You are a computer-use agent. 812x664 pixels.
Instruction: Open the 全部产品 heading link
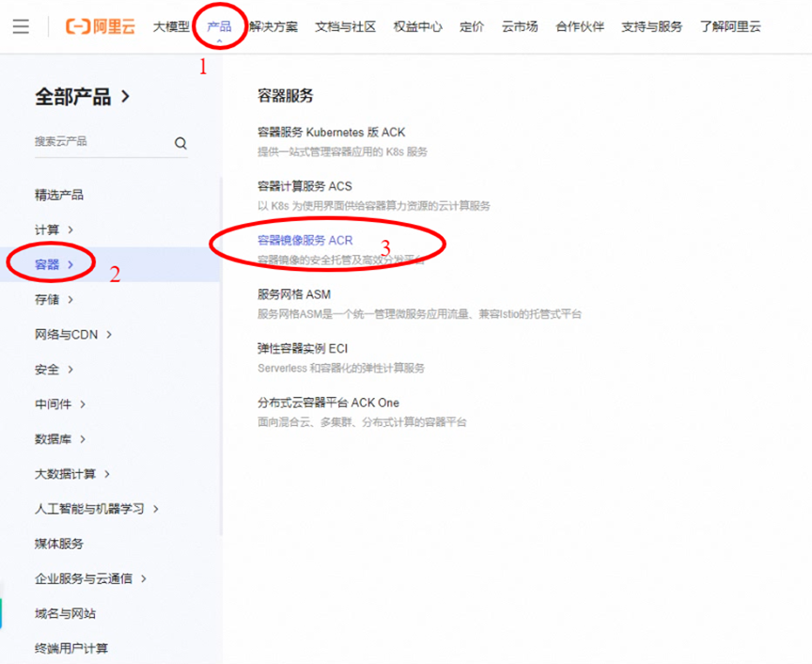pyautogui.click(x=82, y=97)
